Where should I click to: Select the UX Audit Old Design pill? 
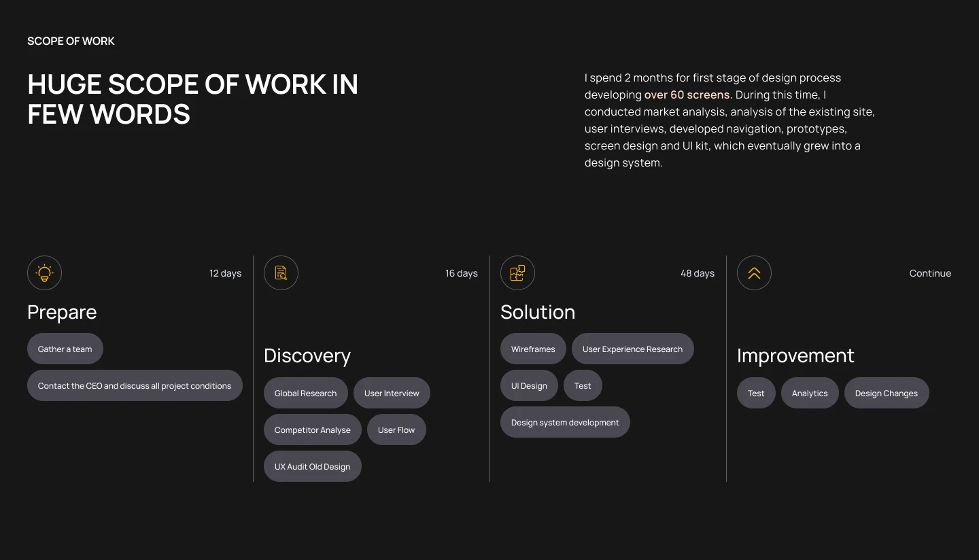click(x=313, y=466)
